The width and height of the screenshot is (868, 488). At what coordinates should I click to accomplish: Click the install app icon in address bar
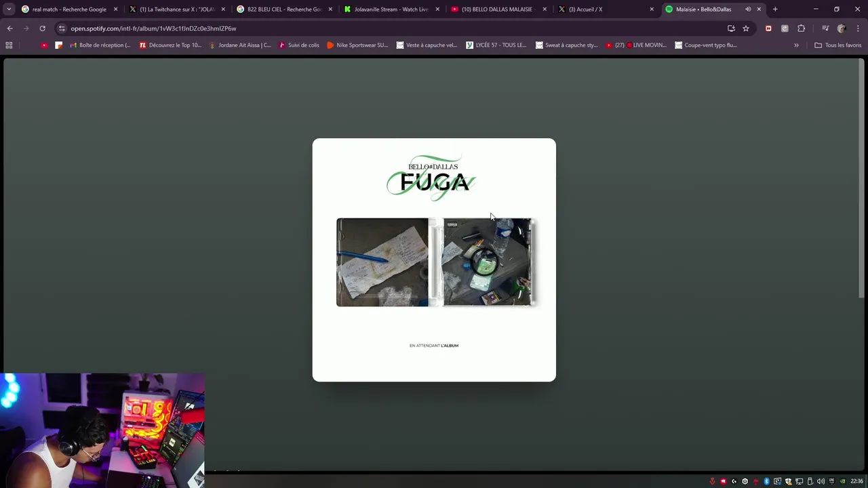pyautogui.click(x=731, y=28)
